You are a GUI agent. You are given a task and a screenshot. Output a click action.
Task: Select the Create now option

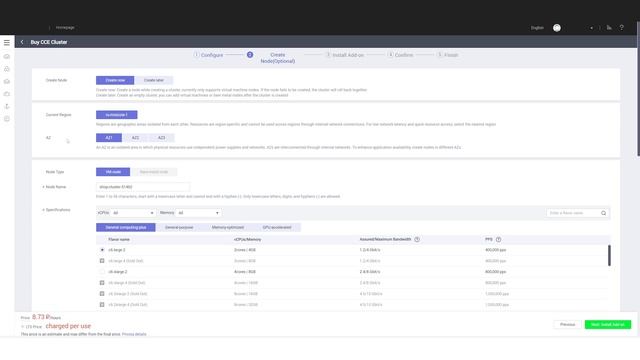(115, 80)
